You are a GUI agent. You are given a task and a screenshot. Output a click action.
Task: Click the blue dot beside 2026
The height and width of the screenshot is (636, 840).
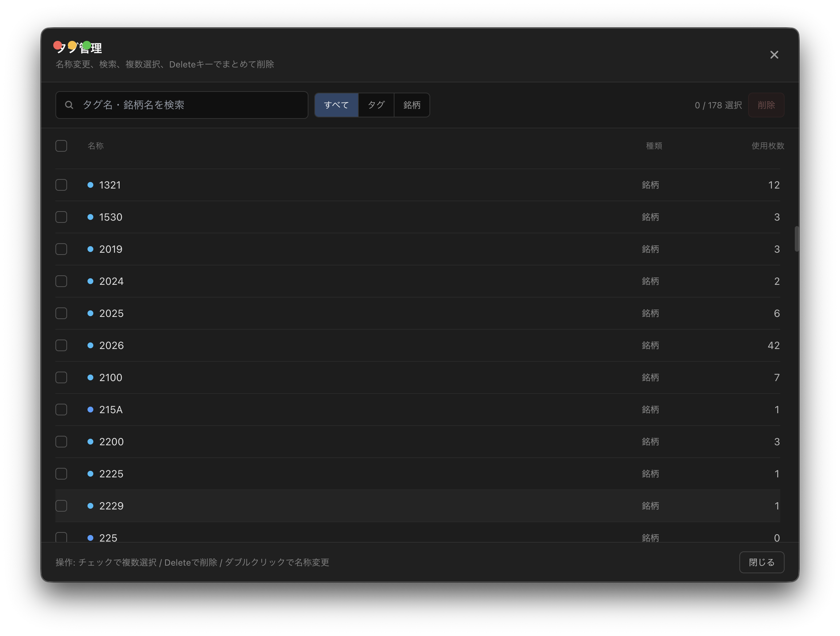click(x=90, y=345)
